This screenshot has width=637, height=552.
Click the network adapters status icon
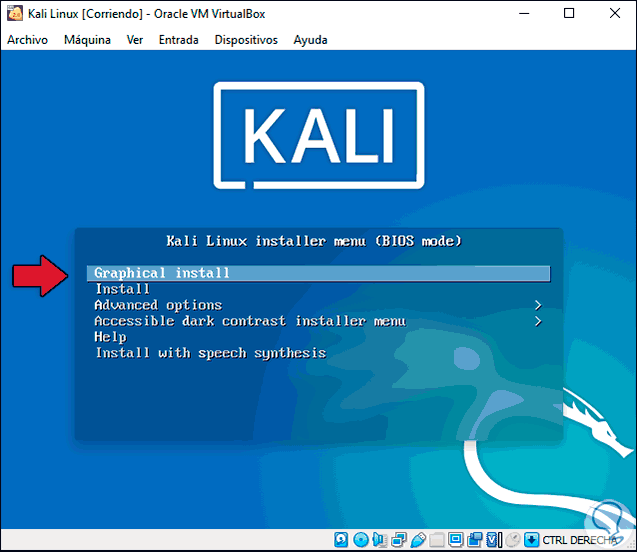click(x=399, y=540)
